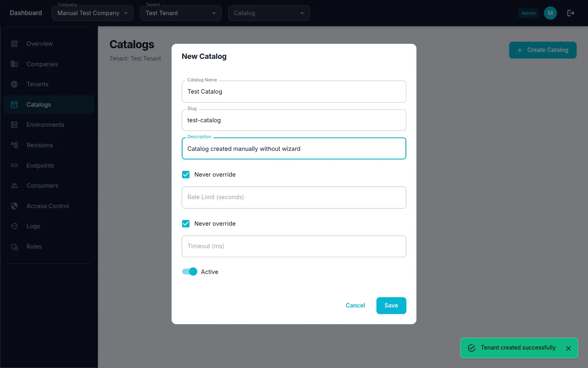The image size is (588, 368).
Task: Expand the Tenant dropdown labeled Test Tenant
Action: tap(180, 13)
